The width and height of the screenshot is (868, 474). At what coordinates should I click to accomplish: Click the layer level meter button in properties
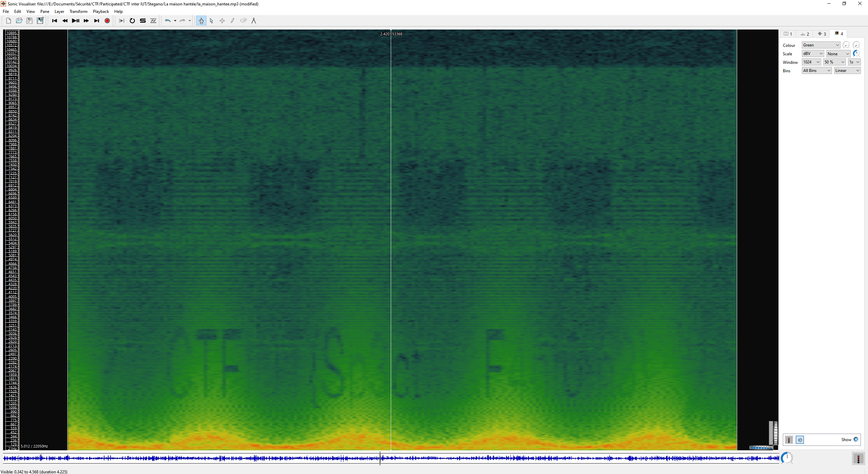tap(789, 440)
